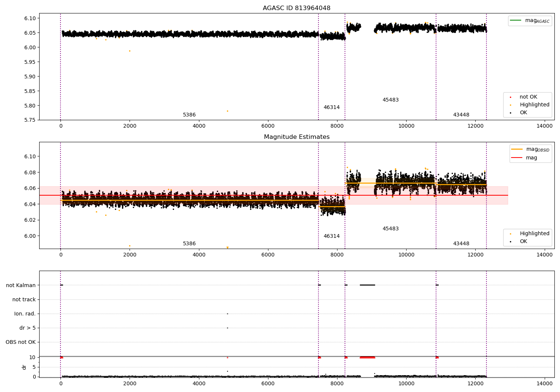Click the orange outlier point near 5.78 magnitude
Image resolution: width=560 pixels, height=392 pixels.
tap(227, 111)
